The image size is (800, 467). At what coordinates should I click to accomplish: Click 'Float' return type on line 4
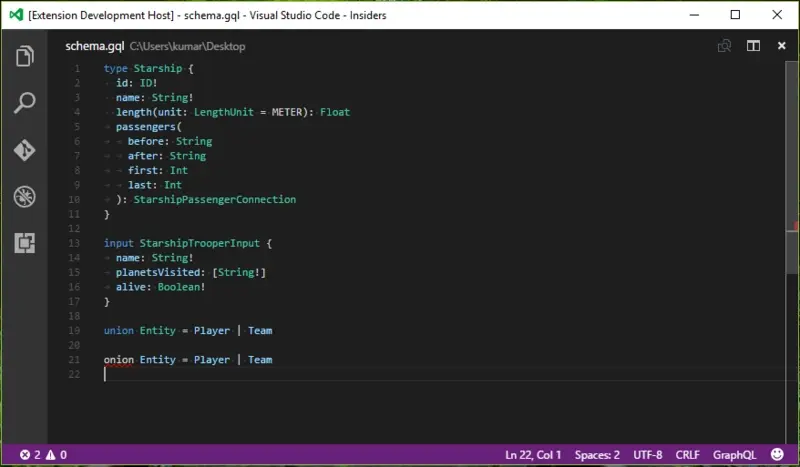pos(335,112)
